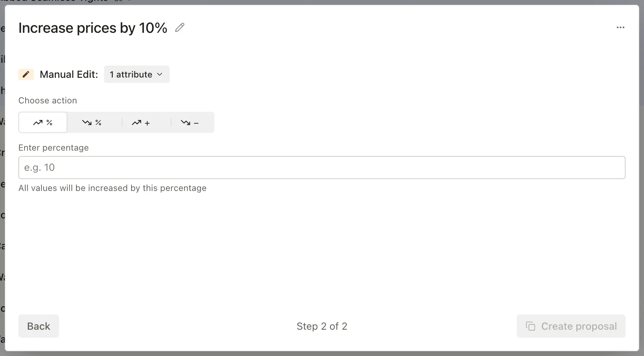The height and width of the screenshot is (356, 644).
Task: Submit with the Create proposal button
Action: tap(571, 326)
